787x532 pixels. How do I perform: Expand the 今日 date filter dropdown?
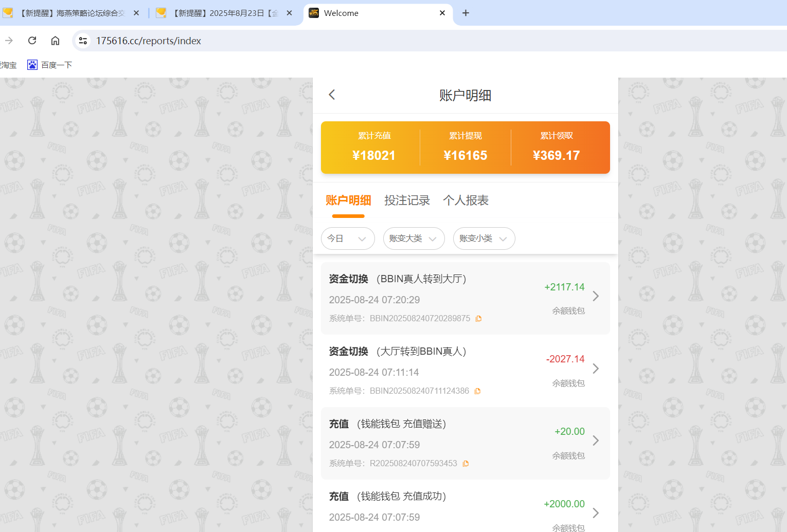348,239
